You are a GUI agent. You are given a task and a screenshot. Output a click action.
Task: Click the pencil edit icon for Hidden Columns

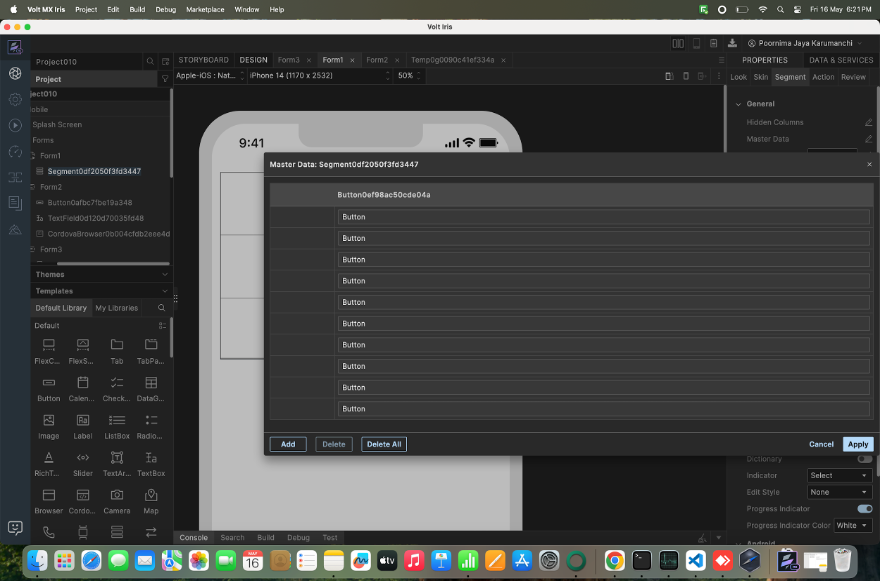[868, 122]
